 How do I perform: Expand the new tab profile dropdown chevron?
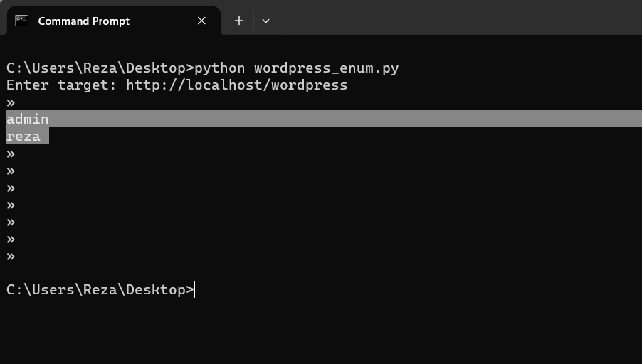coord(265,21)
